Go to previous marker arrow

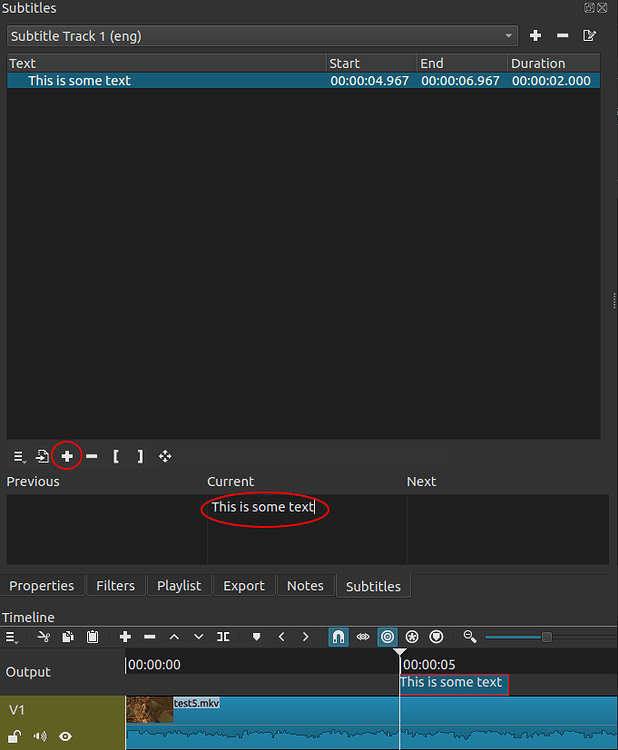coord(281,637)
